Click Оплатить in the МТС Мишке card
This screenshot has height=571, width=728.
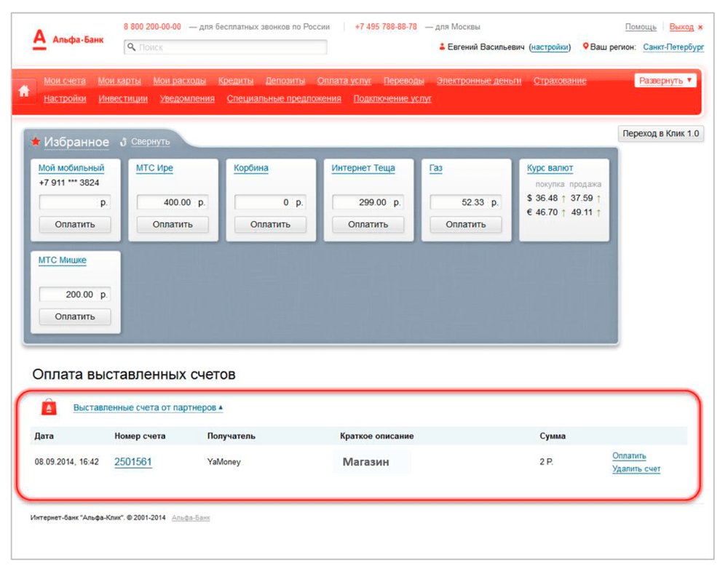[x=75, y=317]
